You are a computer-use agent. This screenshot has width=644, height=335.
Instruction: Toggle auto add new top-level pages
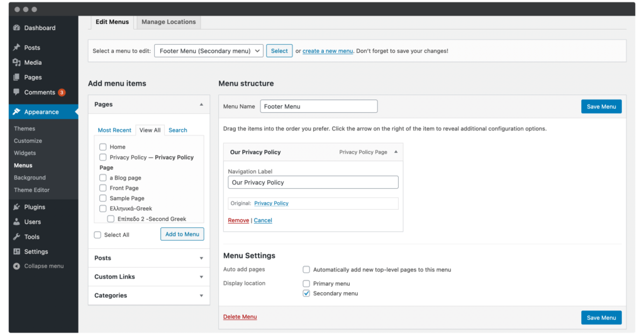click(x=307, y=270)
